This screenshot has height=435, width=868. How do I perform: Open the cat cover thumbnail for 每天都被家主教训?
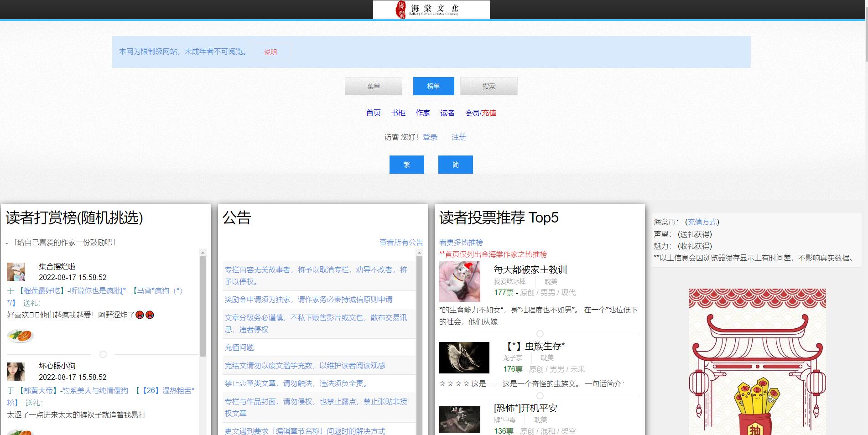tap(459, 281)
